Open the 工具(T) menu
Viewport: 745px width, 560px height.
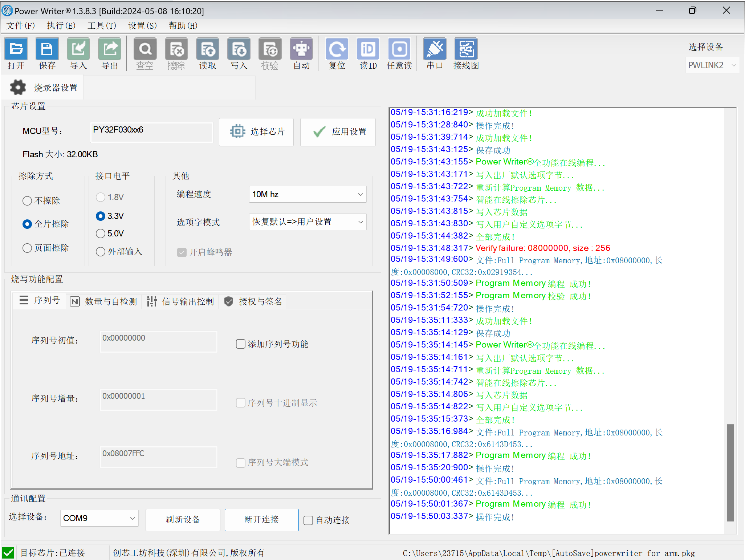(x=102, y=26)
